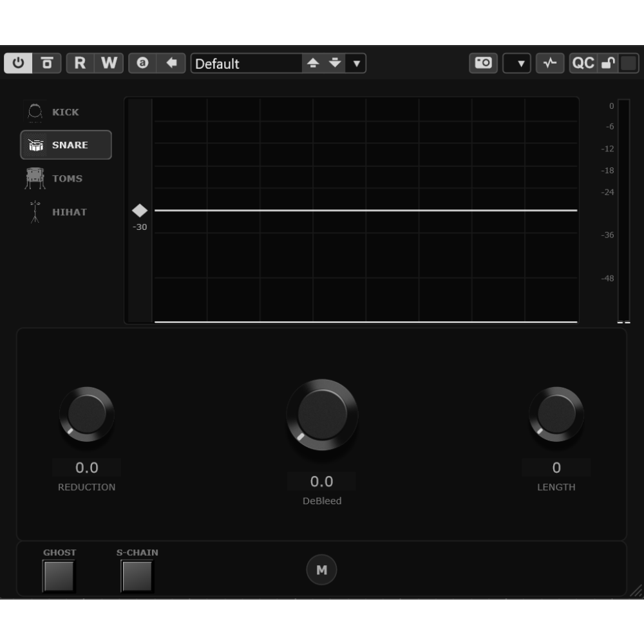Click the copy settings arrow icon
The height and width of the screenshot is (644, 644).
[x=171, y=63]
